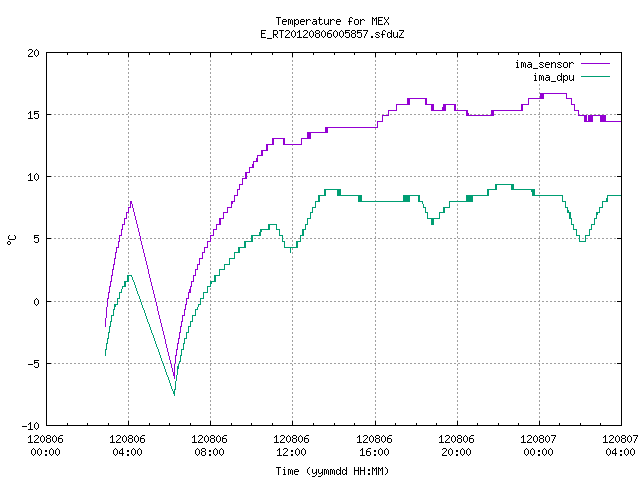Screen dimensions: 640x480
Task: Click the y-axis label -5
Action: pos(31,364)
